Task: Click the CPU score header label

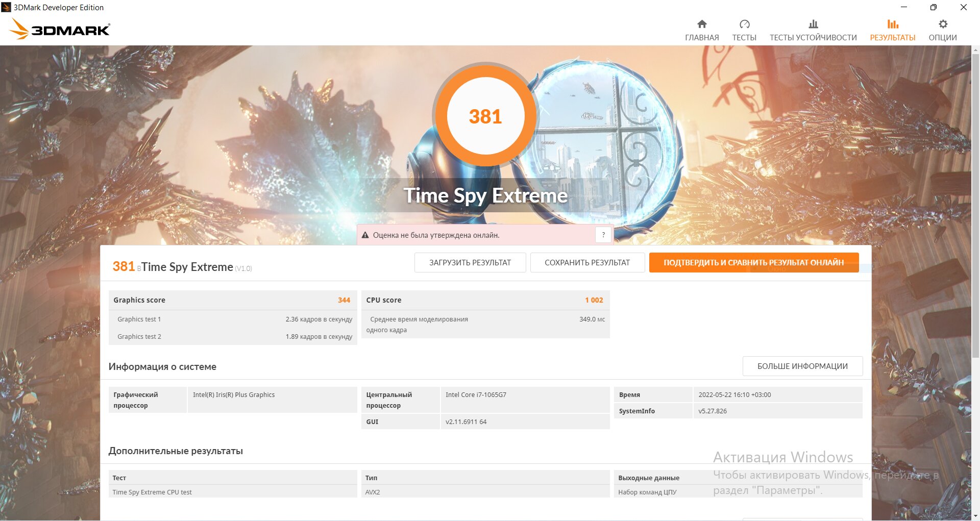Action: (x=384, y=300)
